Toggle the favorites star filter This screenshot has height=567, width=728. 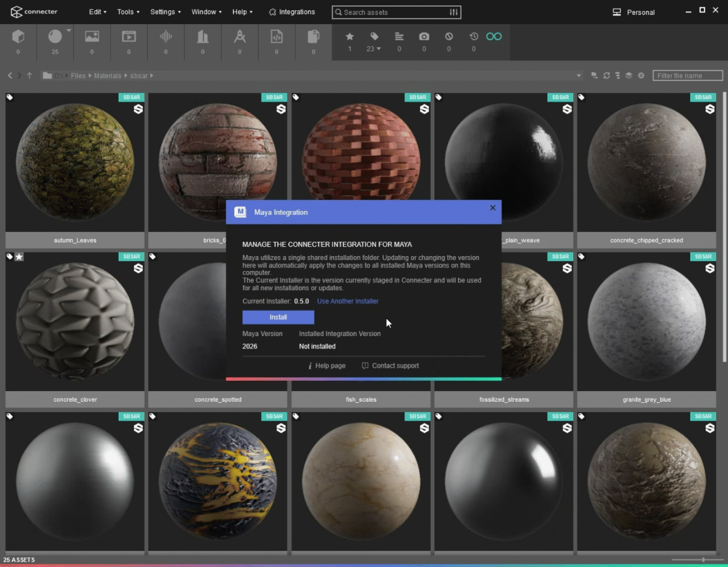tap(349, 36)
